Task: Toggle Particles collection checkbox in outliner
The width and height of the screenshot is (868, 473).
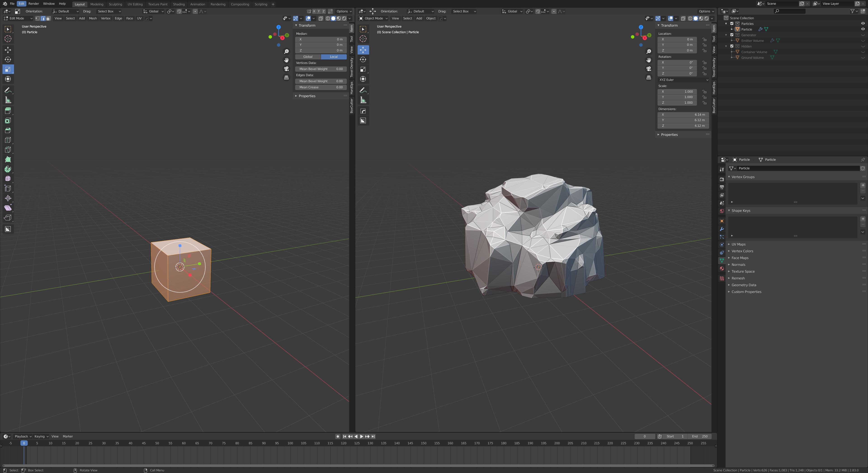Action: (x=731, y=24)
